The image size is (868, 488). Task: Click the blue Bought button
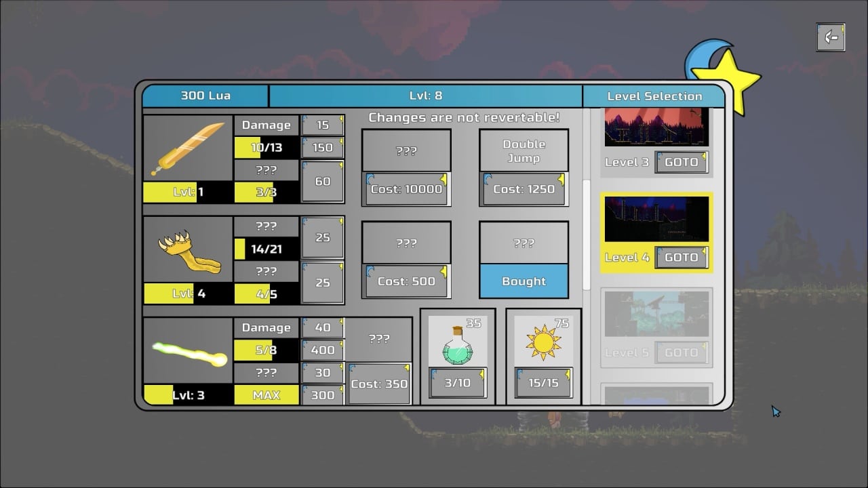pyautogui.click(x=524, y=281)
